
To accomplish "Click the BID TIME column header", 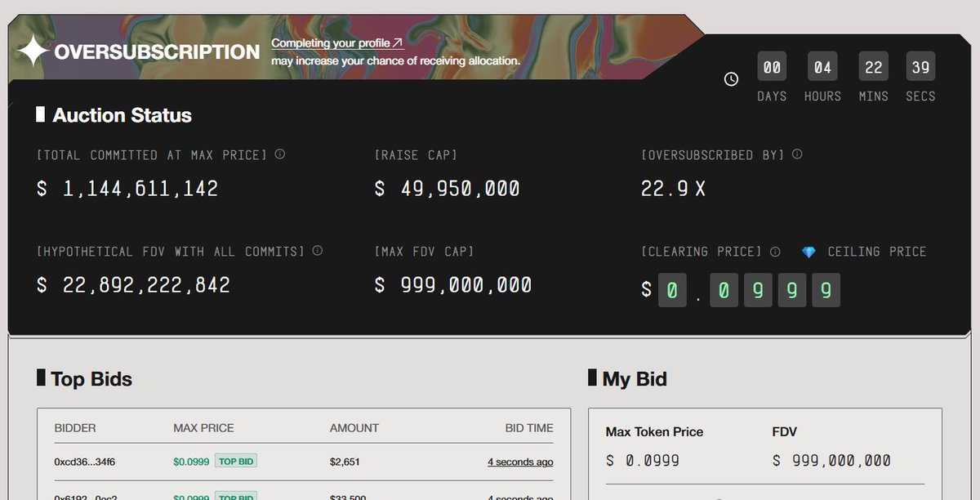I will point(529,428).
